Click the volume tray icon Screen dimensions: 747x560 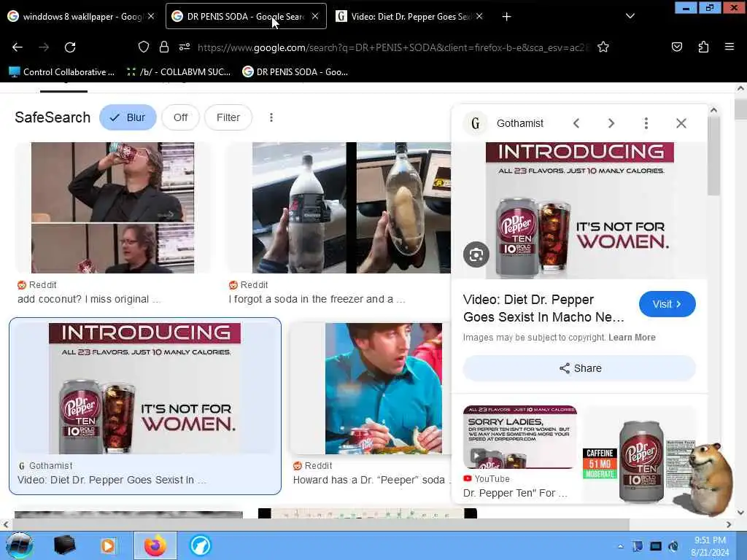click(x=673, y=546)
